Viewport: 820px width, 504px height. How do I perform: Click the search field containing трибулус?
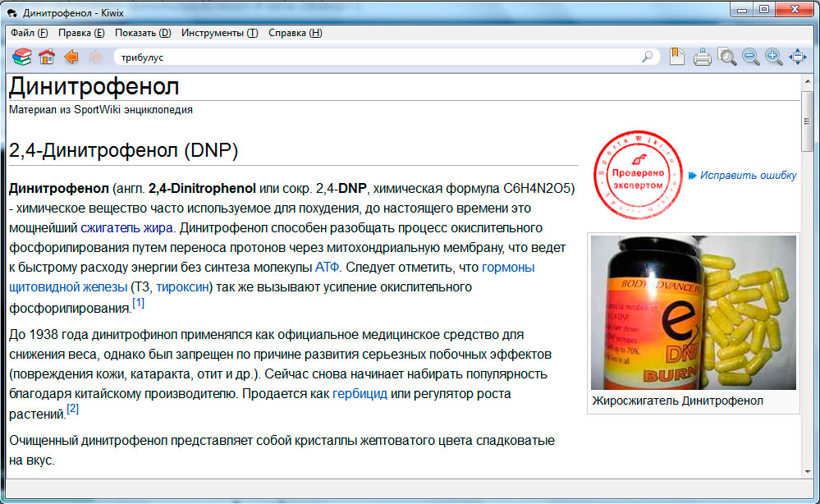click(378, 57)
